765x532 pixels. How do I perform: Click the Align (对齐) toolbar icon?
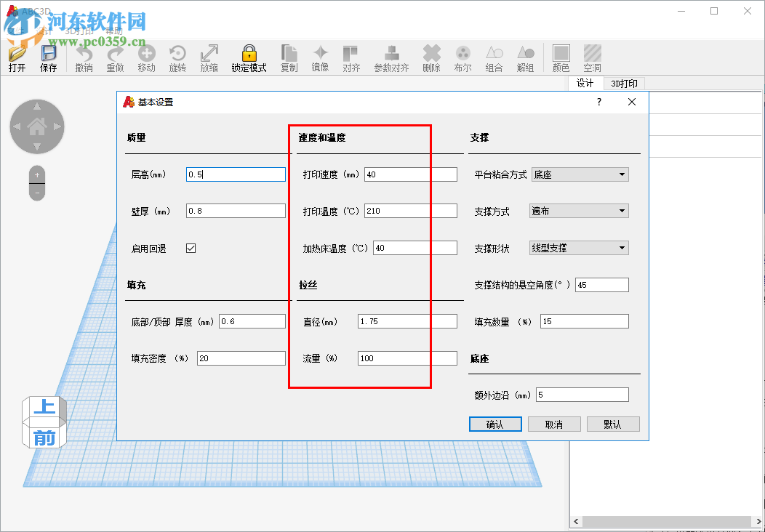coord(351,59)
